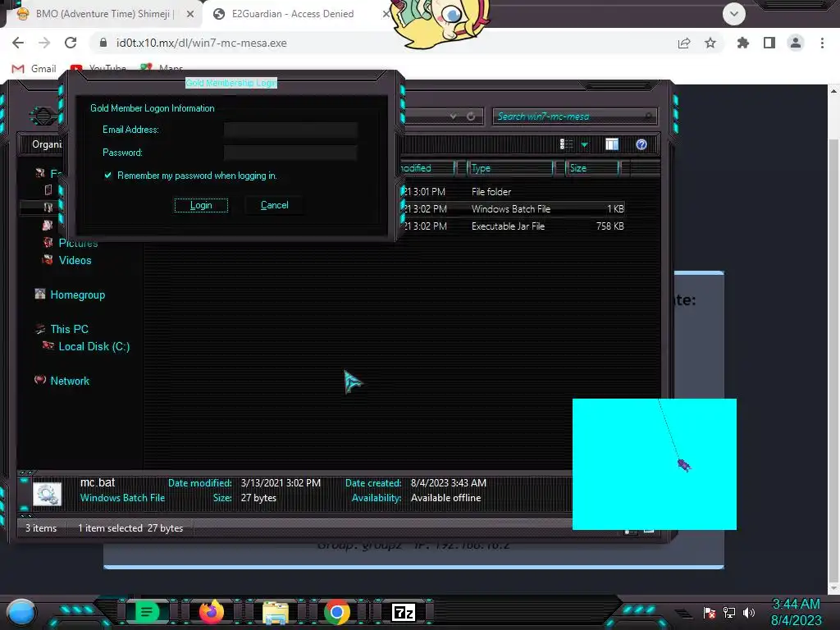This screenshot has height=630, width=840.
Task: Focus the Email Address field
Action: (290, 130)
